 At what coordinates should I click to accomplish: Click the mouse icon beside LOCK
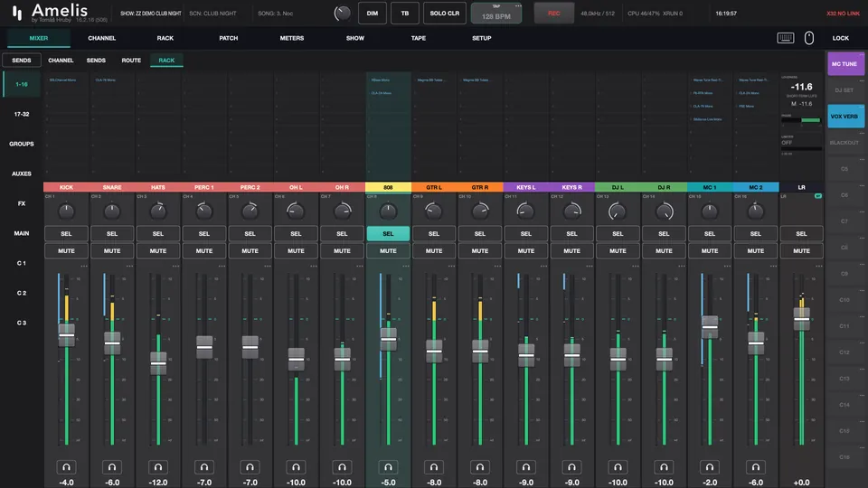coord(808,38)
